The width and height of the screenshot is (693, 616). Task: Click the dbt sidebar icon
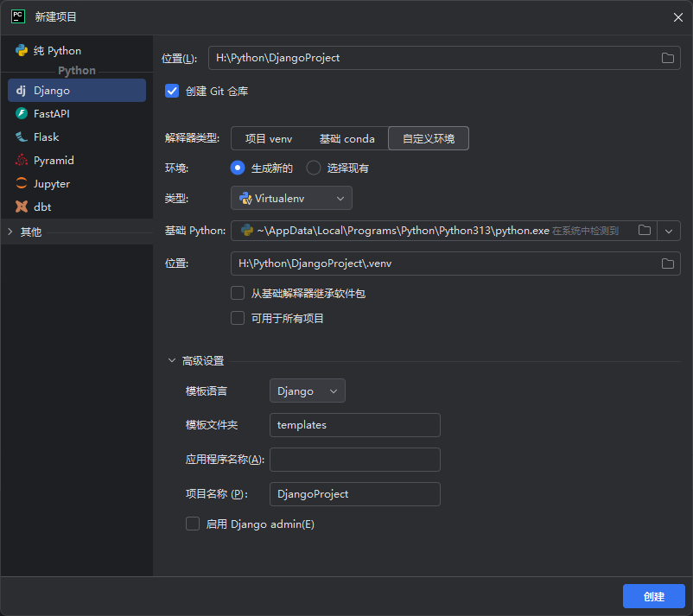[x=22, y=206]
